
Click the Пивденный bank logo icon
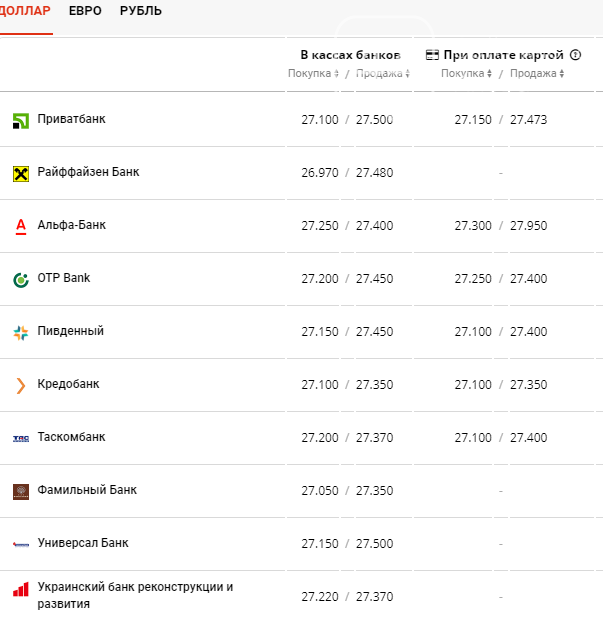coord(20,332)
